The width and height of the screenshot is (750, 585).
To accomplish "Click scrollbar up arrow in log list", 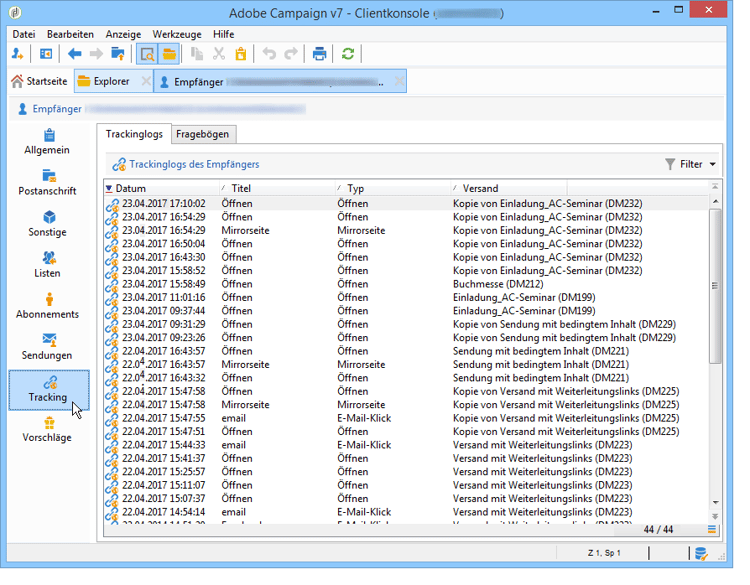I will tap(715, 202).
